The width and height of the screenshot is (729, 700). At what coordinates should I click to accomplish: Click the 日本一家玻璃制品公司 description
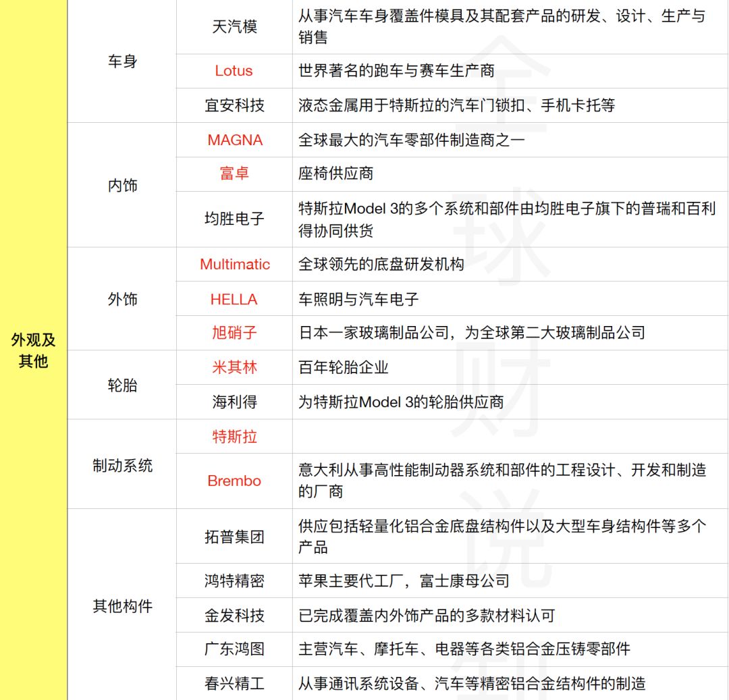tap(472, 333)
